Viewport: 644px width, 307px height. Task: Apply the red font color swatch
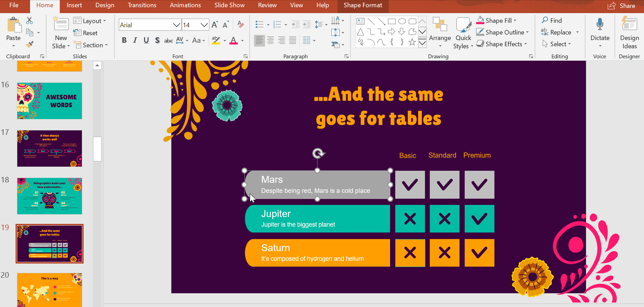[x=234, y=41]
